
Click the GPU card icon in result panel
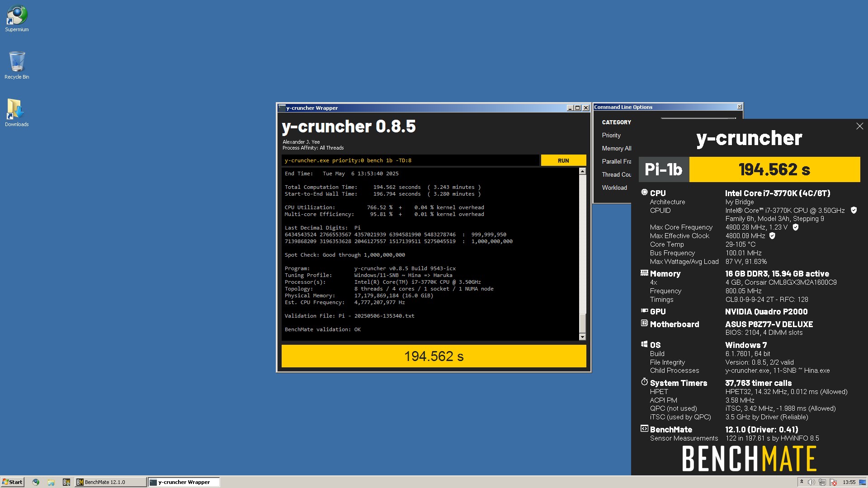click(644, 311)
